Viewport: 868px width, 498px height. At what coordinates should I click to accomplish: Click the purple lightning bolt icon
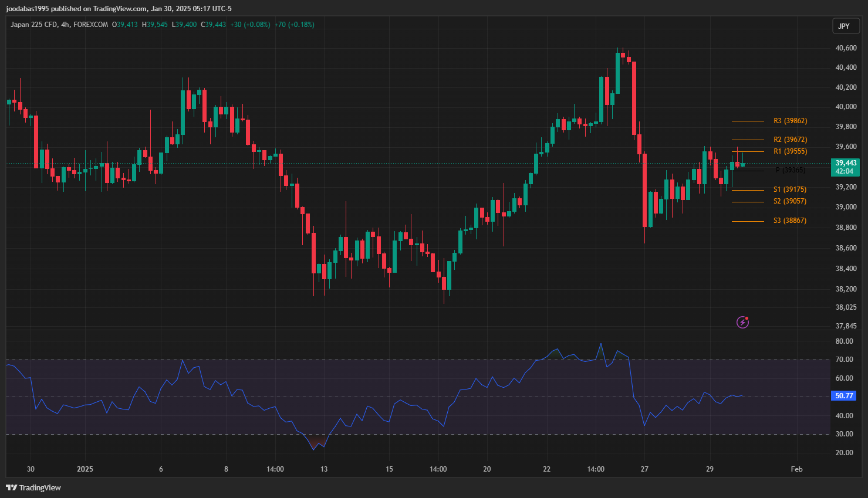coord(742,322)
